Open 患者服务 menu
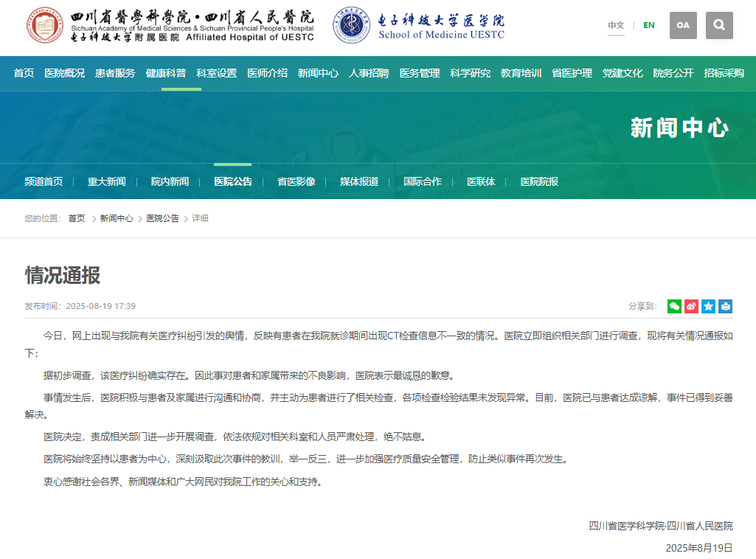This screenshot has width=756, height=559. [115, 73]
